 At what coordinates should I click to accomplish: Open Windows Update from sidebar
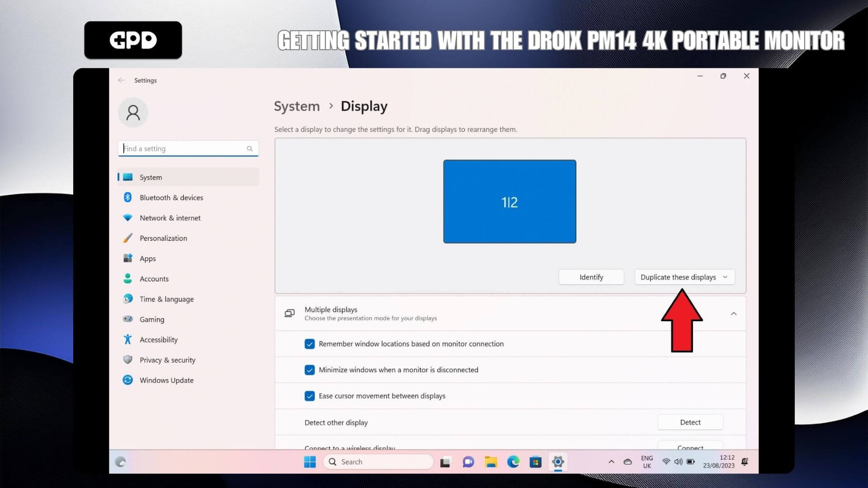pos(166,380)
